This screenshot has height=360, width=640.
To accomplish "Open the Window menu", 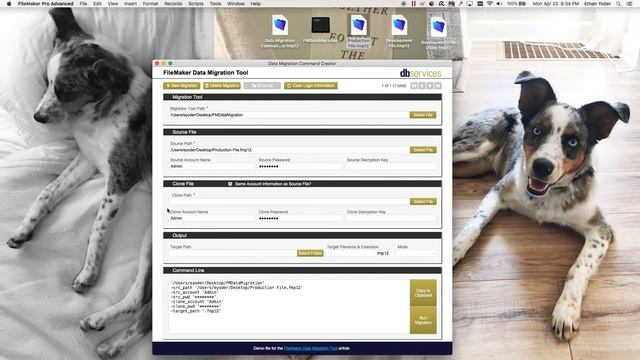I will (x=236, y=4).
